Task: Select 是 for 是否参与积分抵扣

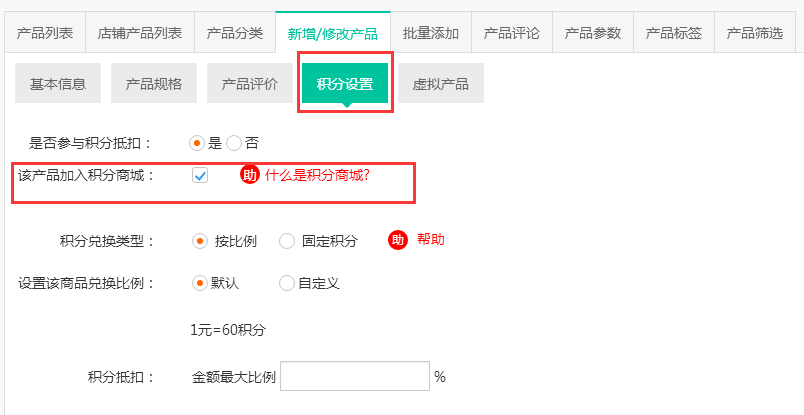Action: [197, 143]
